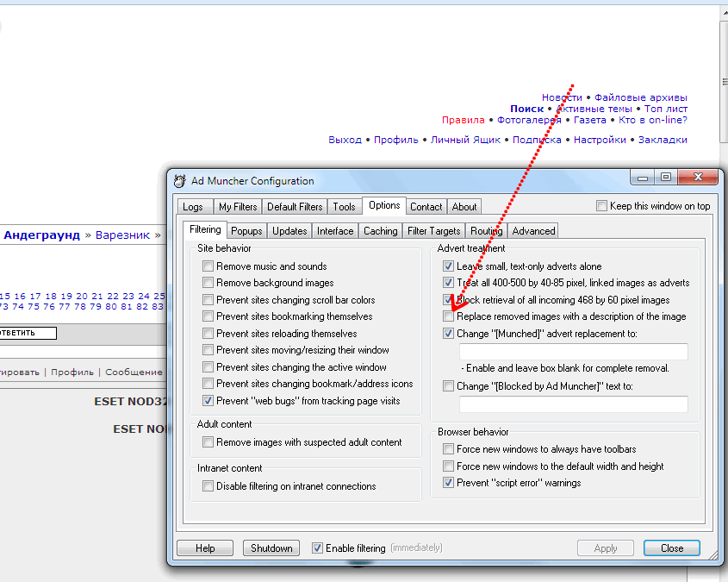Go to the Contact tab

point(426,207)
